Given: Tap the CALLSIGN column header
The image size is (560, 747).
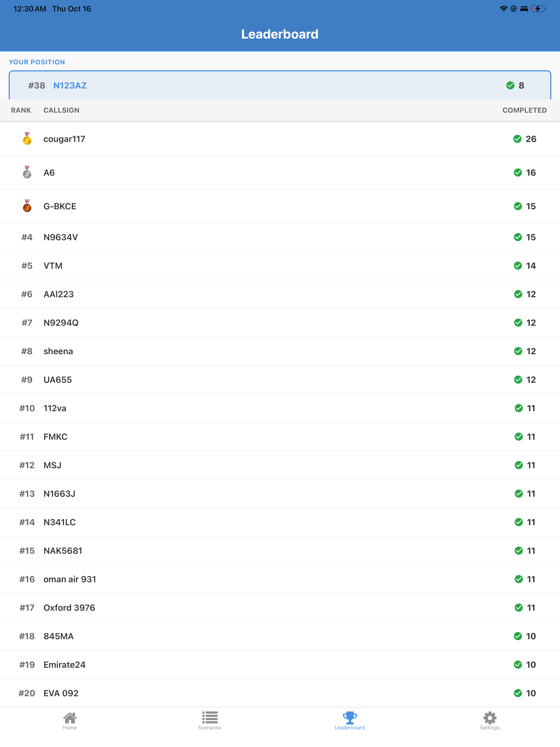Looking at the screenshot, I should (x=61, y=110).
